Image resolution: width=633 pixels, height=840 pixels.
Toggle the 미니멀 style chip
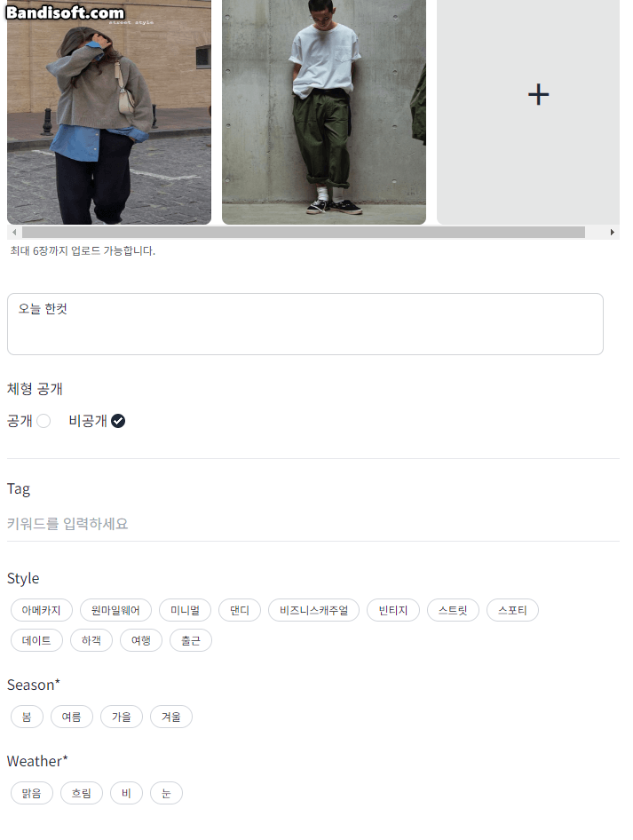pos(186,610)
